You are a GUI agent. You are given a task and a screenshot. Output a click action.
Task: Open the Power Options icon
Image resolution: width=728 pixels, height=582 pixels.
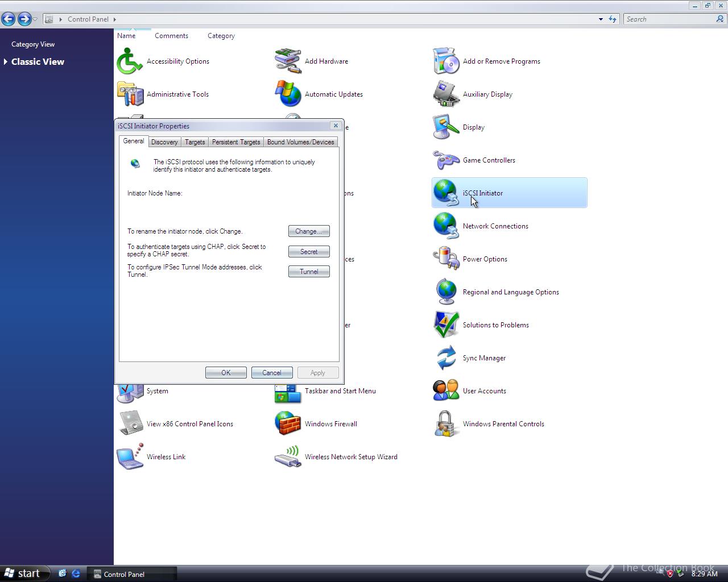(x=446, y=259)
